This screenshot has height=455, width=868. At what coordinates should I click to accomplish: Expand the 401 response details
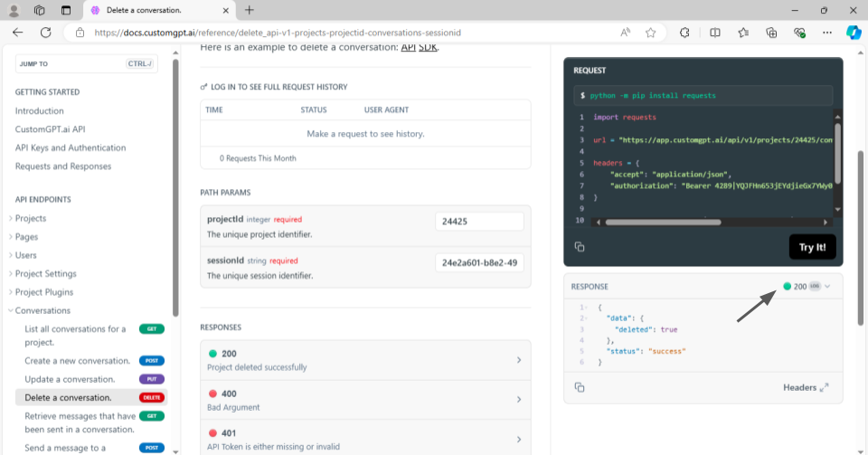(365, 439)
